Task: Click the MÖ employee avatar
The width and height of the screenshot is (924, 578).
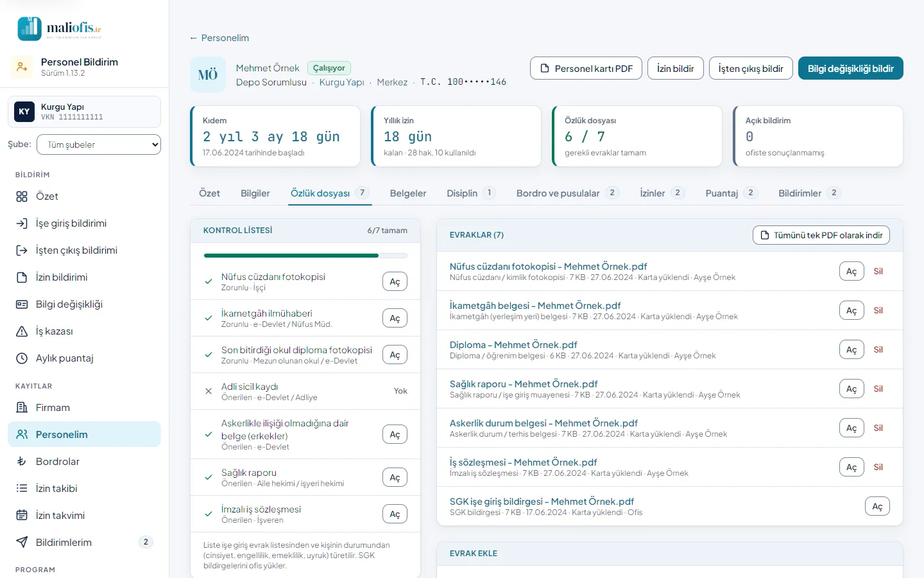Action: click(x=208, y=75)
